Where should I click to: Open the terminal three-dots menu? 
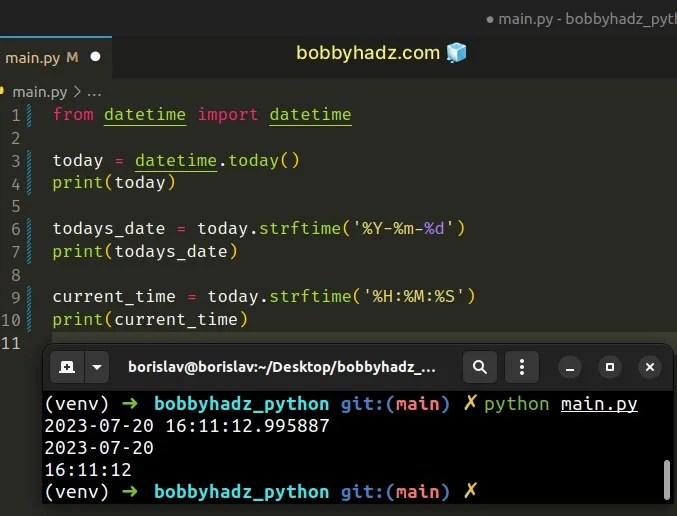click(x=522, y=367)
